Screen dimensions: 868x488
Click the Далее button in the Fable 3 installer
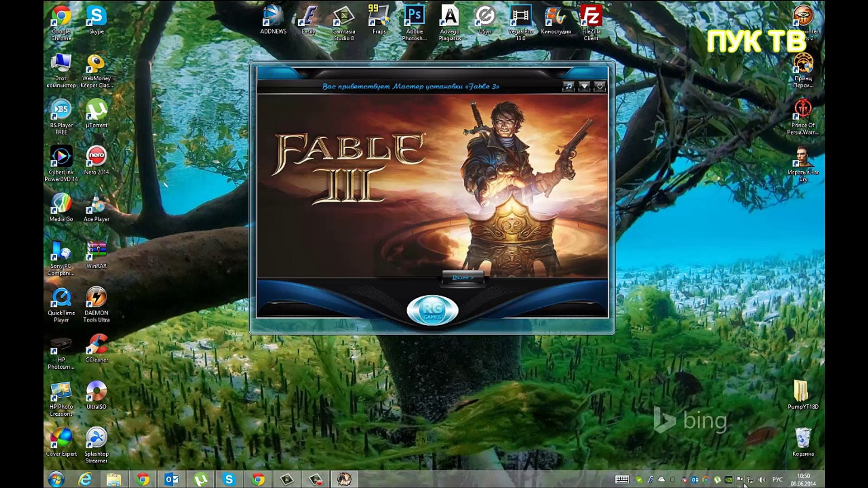(462, 277)
